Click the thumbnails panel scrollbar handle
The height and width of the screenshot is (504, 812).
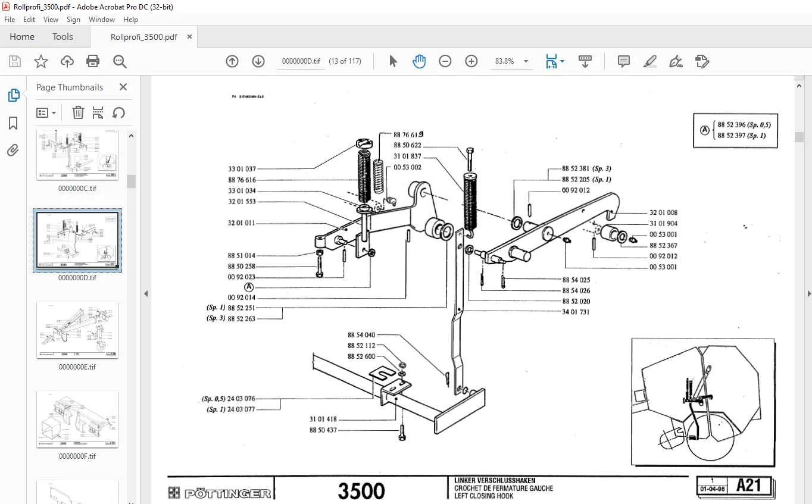[131, 181]
